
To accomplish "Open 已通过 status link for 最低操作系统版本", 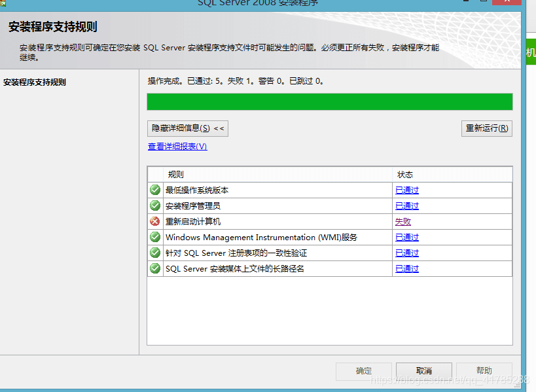I will pyautogui.click(x=407, y=190).
